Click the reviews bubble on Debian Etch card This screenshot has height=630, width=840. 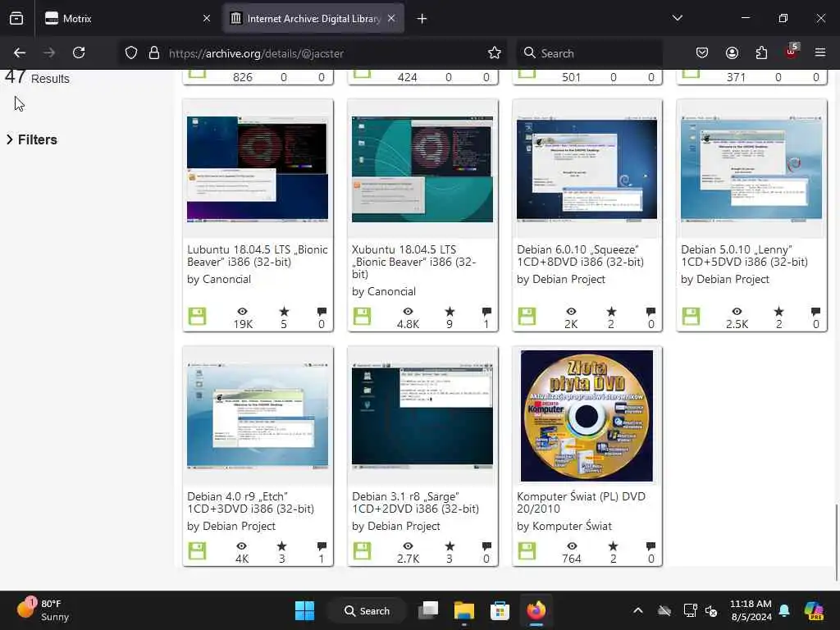pyautogui.click(x=322, y=546)
